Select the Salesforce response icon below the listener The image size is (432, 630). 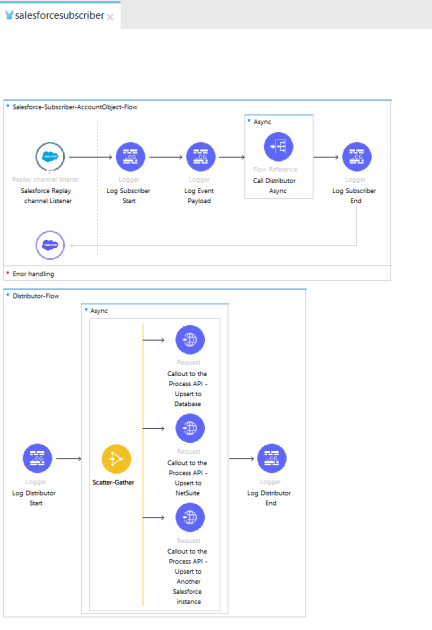[50, 245]
